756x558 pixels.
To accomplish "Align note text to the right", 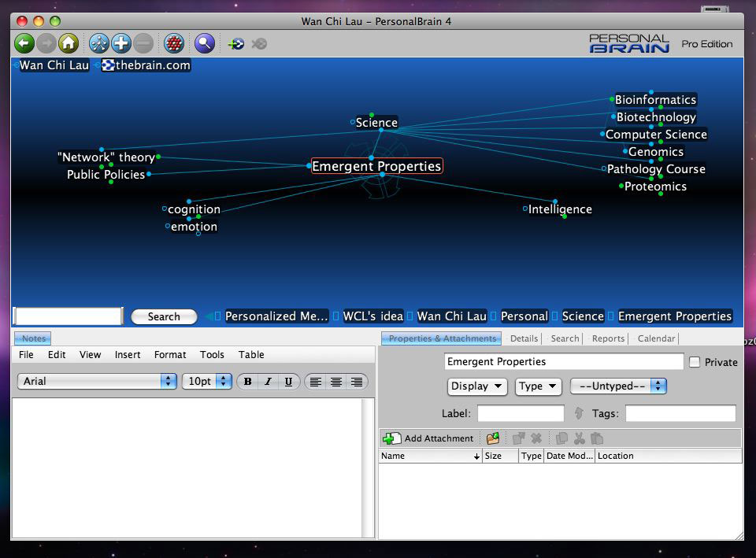I will (357, 382).
